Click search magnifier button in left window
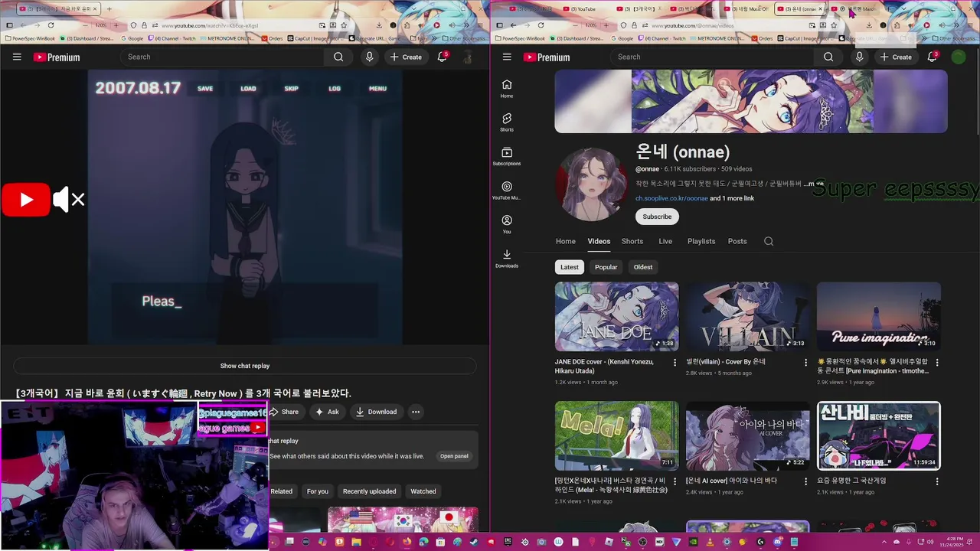Viewport: 980px width, 551px height. [x=338, y=57]
